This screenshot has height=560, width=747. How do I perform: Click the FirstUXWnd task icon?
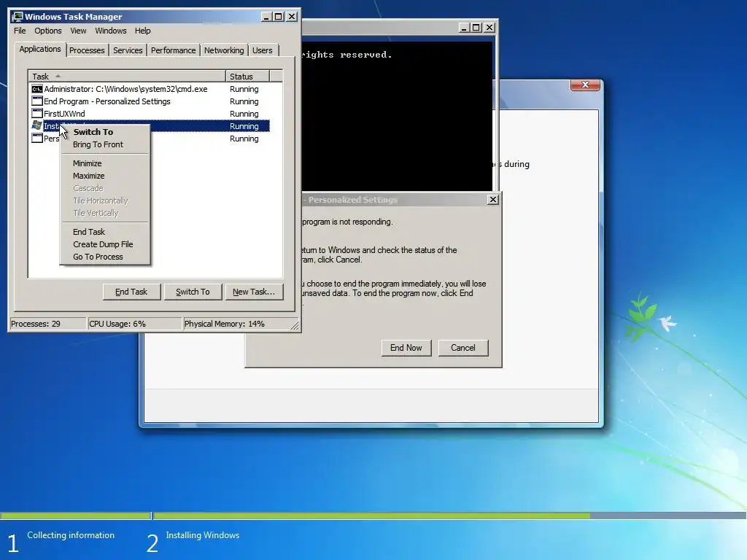(36, 113)
